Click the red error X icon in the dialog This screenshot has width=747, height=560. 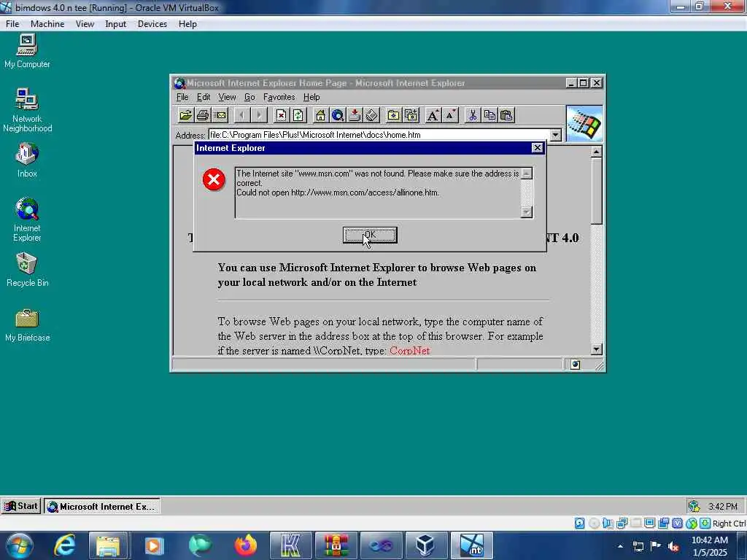pyautogui.click(x=214, y=180)
